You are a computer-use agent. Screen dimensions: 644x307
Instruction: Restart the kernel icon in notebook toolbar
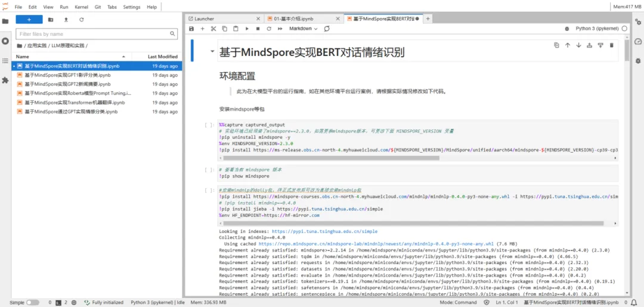click(269, 29)
